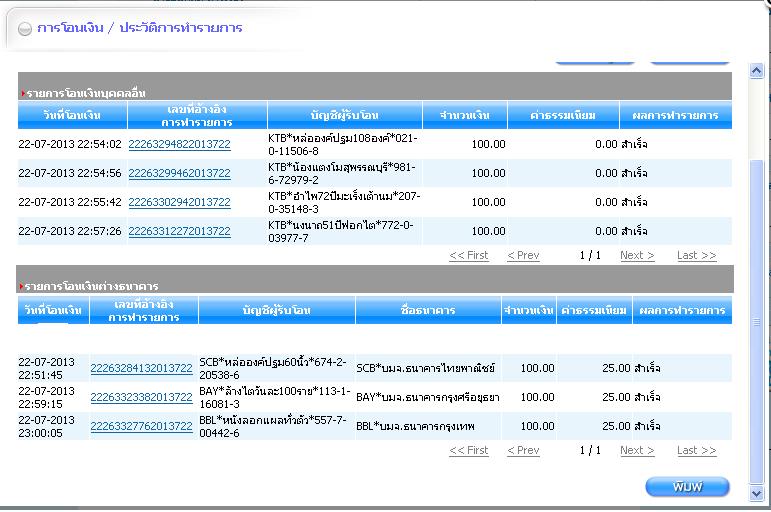771x512 pixels.
Task: Jump to Last page in รายการโอนเงินต่างธนาคาร table
Action: [696, 451]
